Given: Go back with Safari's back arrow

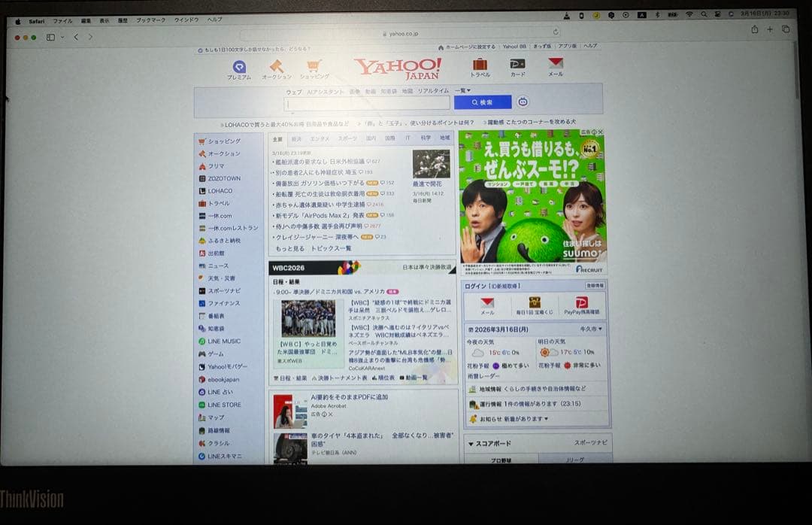Looking at the screenshot, I should pyautogui.click(x=76, y=37).
